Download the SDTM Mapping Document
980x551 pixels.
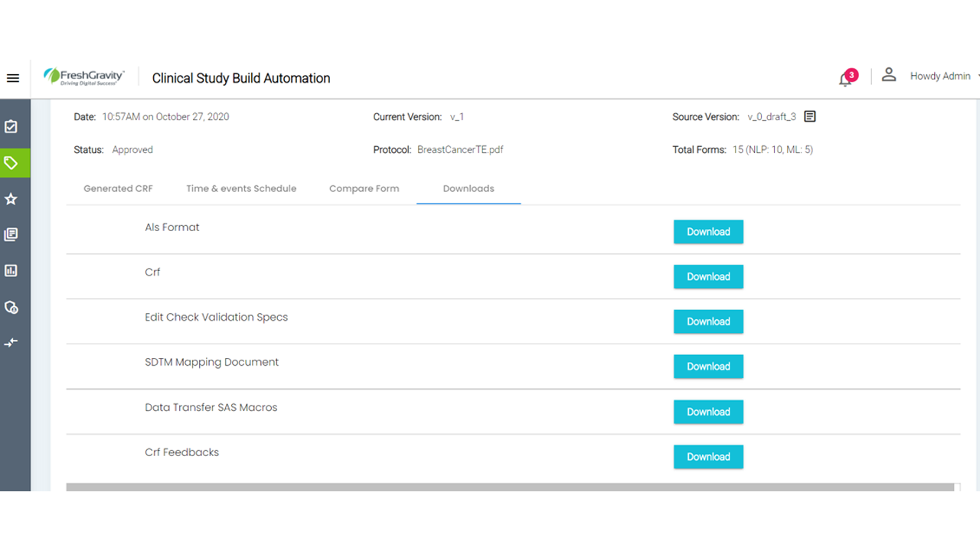pyautogui.click(x=708, y=367)
